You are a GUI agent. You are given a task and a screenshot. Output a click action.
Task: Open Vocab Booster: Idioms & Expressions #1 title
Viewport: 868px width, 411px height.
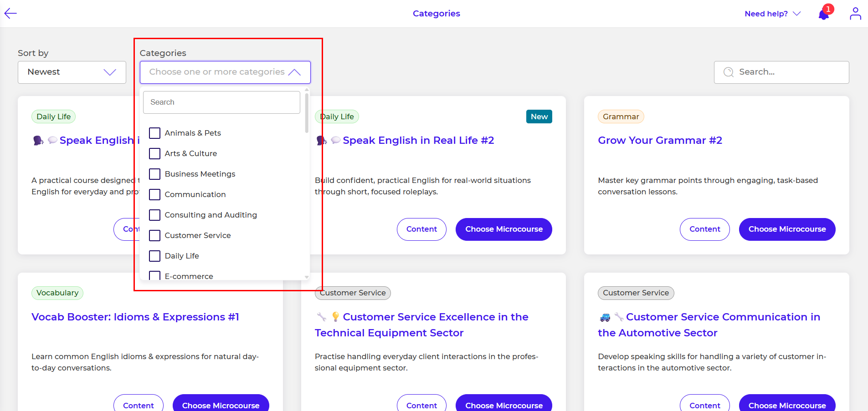tap(135, 317)
